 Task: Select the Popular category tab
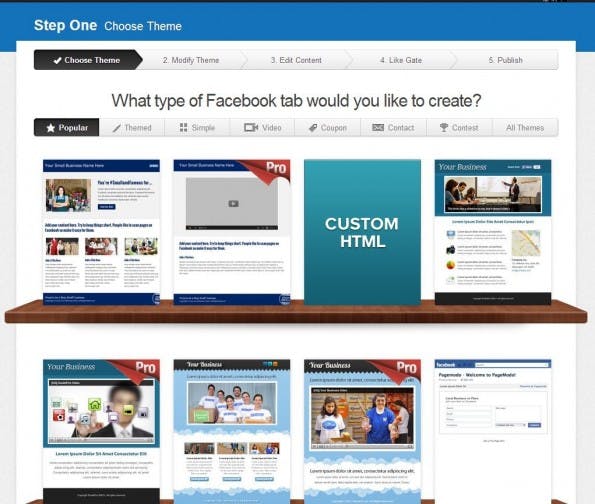point(67,128)
